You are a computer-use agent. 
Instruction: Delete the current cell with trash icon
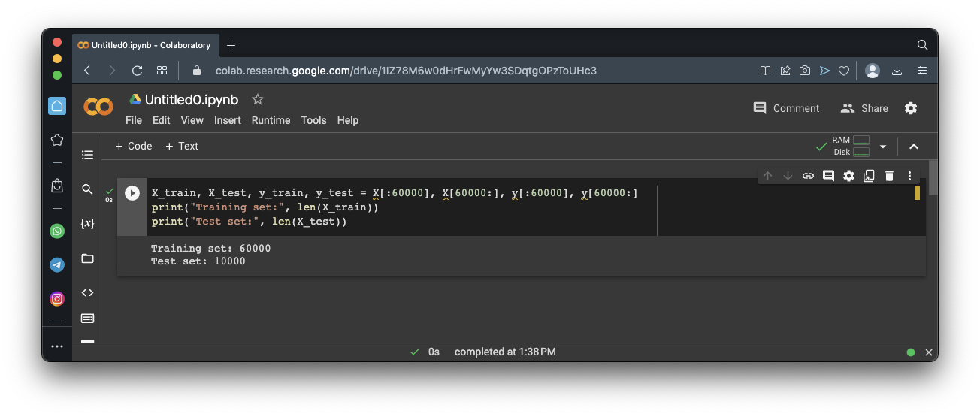889,176
